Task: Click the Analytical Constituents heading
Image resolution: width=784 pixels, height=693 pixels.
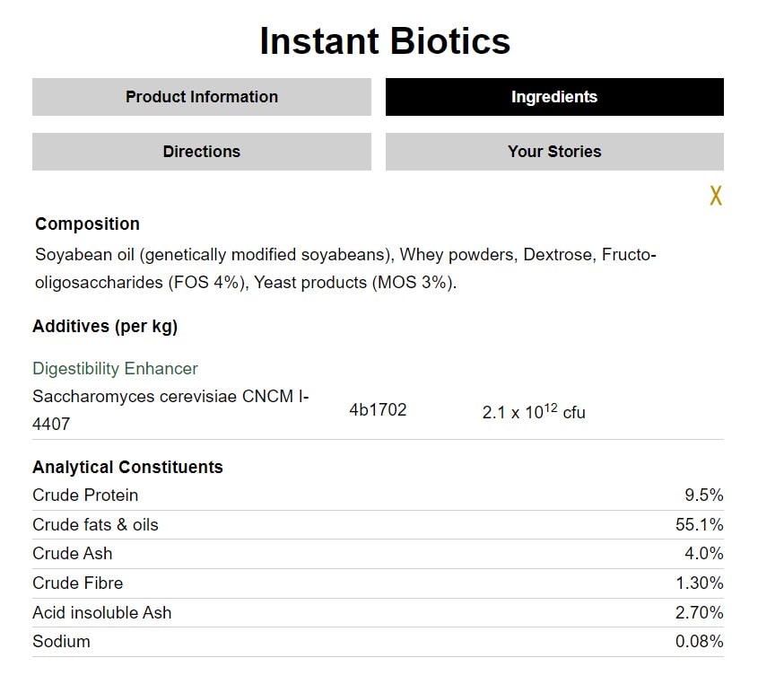Action: [x=127, y=468]
